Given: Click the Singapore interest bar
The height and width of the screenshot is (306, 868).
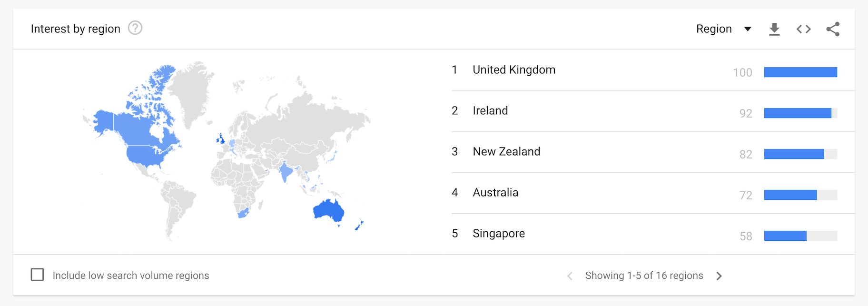Looking at the screenshot, I should click(800, 236).
